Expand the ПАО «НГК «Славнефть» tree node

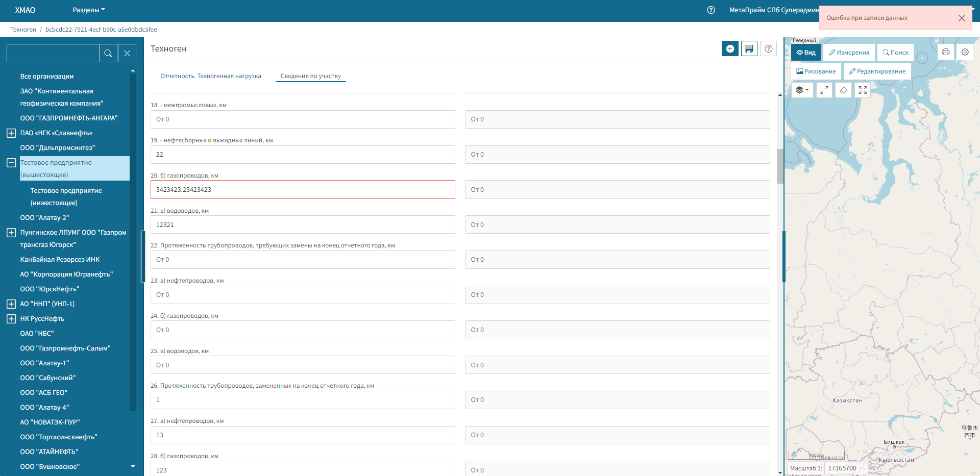pos(11,133)
